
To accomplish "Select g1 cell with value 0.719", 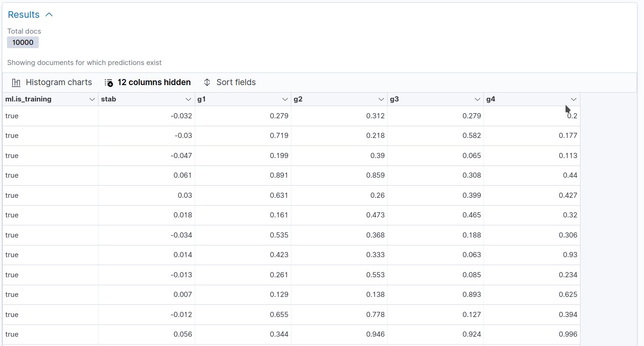I will click(x=243, y=136).
